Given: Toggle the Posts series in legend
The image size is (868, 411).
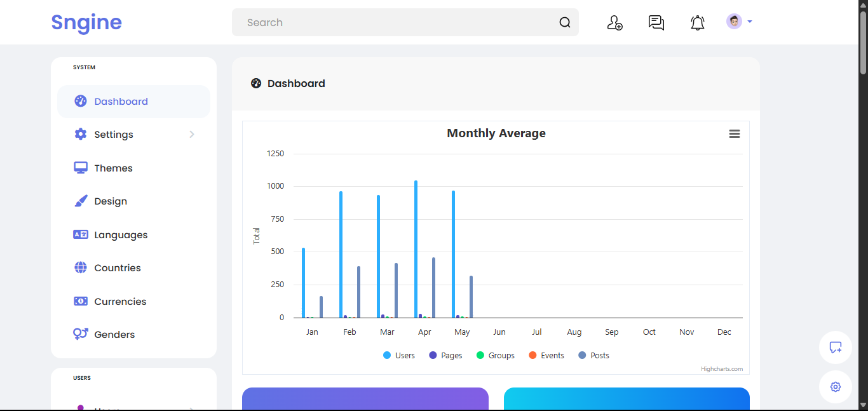Looking at the screenshot, I should click(593, 356).
